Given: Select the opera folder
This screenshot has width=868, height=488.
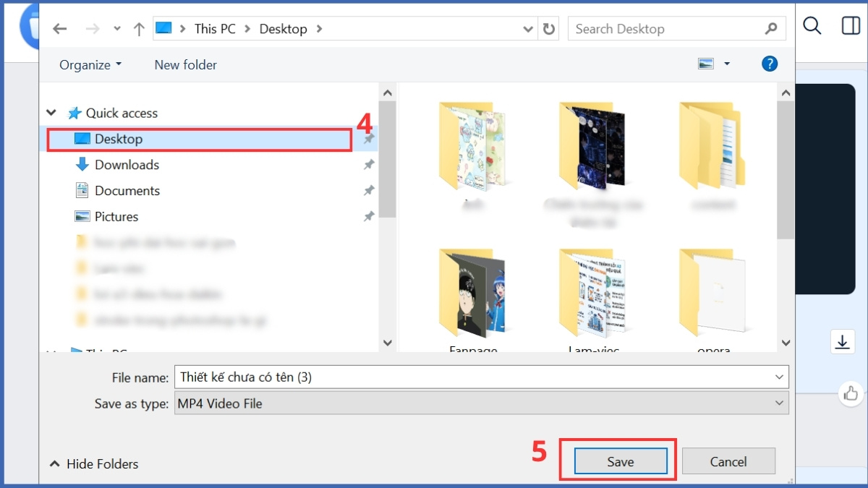Looking at the screenshot, I should (712, 300).
